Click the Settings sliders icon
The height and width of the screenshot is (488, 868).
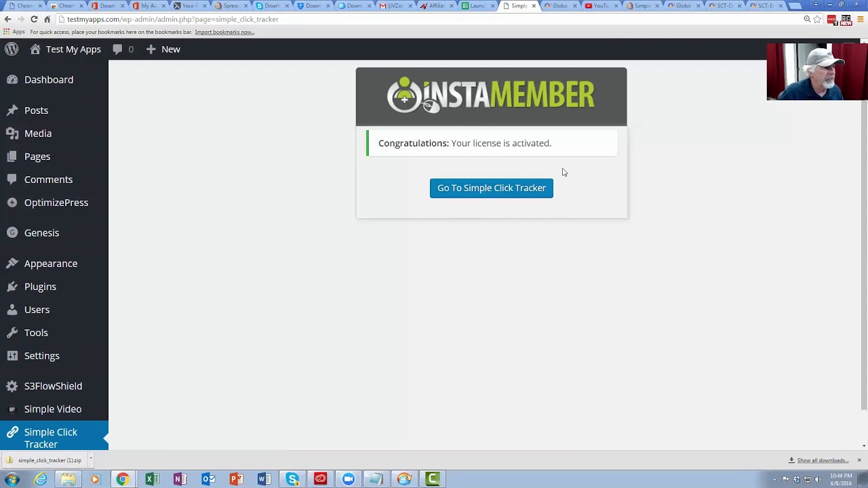(12, 355)
